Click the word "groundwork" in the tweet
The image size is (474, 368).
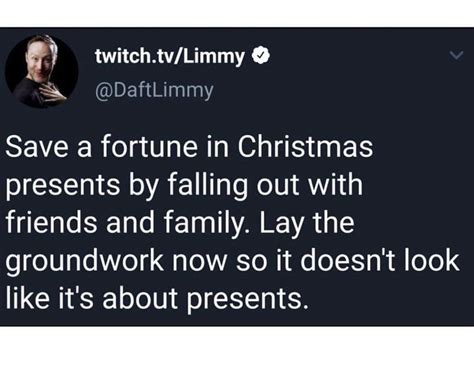tap(84, 262)
